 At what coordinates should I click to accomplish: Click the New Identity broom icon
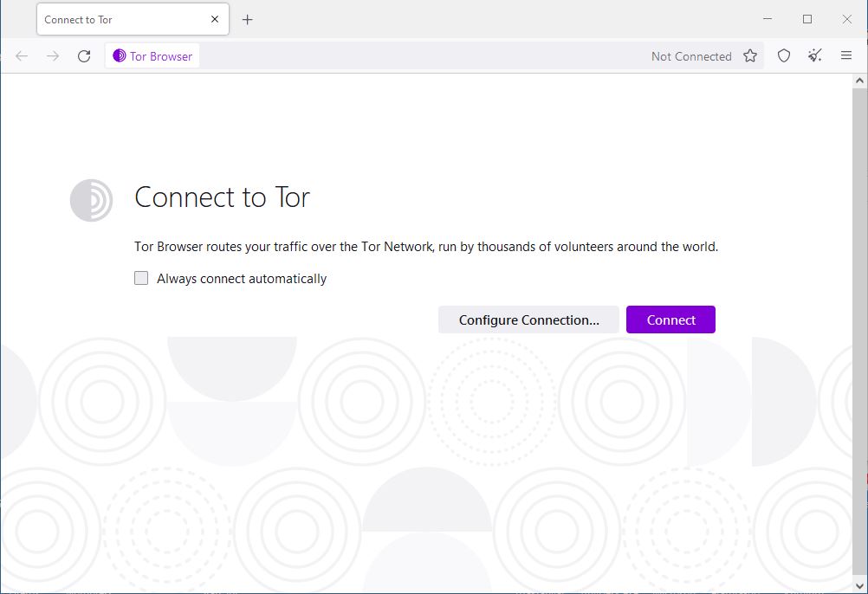[x=815, y=56]
